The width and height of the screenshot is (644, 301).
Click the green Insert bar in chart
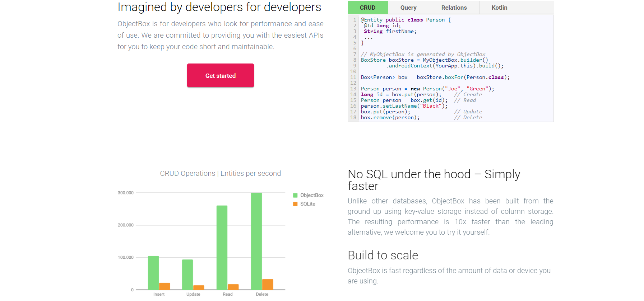point(153,273)
